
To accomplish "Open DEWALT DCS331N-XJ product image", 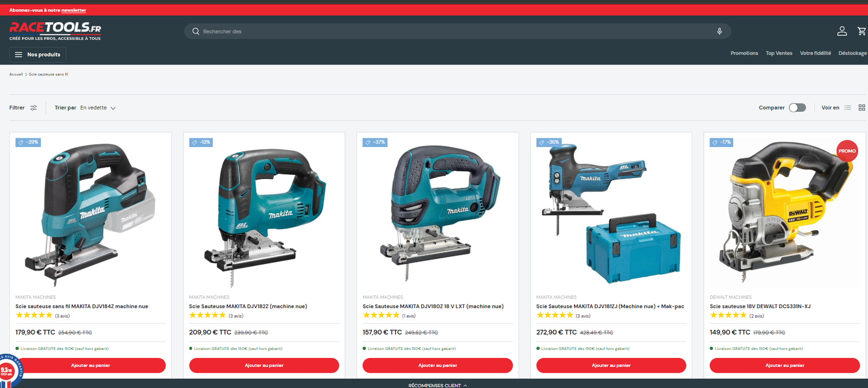I will (x=784, y=214).
